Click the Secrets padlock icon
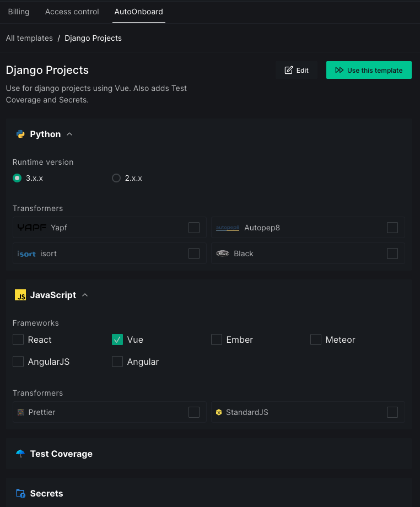 point(20,493)
